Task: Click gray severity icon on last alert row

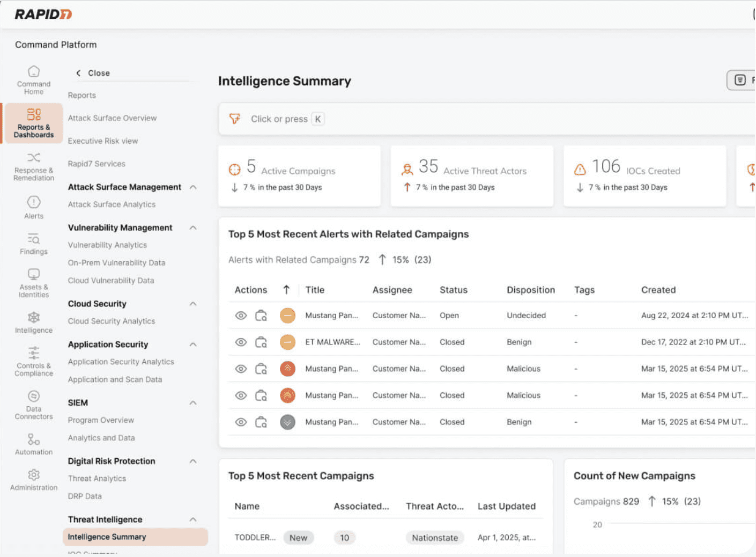Action: [288, 422]
